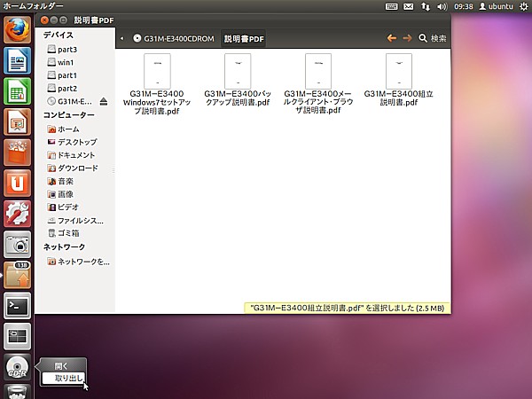Image resolution: width=532 pixels, height=399 pixels.
Task: Select part2 in the sidebar
Action: pyautogui.click(x=62, y=89)
